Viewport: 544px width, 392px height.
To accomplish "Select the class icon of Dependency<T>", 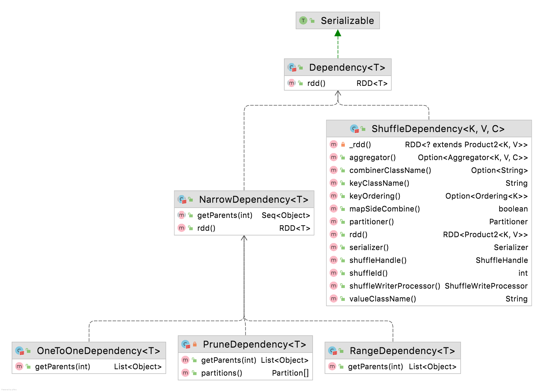I will 291,67.
